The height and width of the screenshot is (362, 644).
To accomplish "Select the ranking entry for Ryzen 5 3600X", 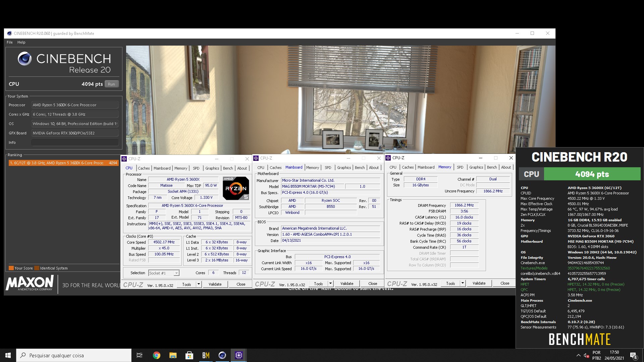I will tap(63, 163).
